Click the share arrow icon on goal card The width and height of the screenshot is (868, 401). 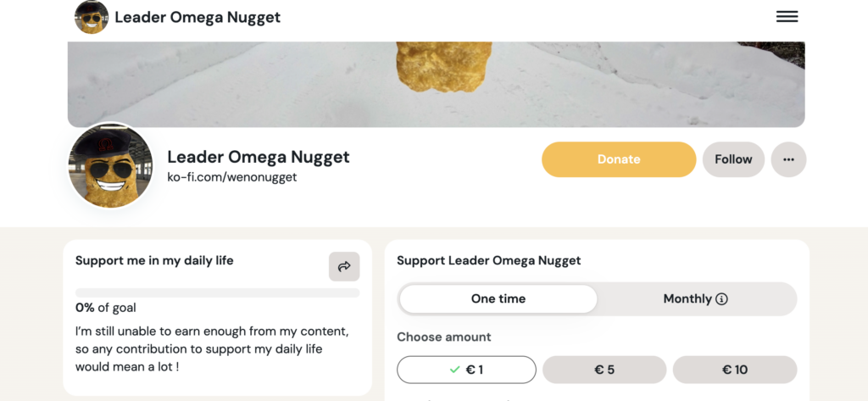344,266
